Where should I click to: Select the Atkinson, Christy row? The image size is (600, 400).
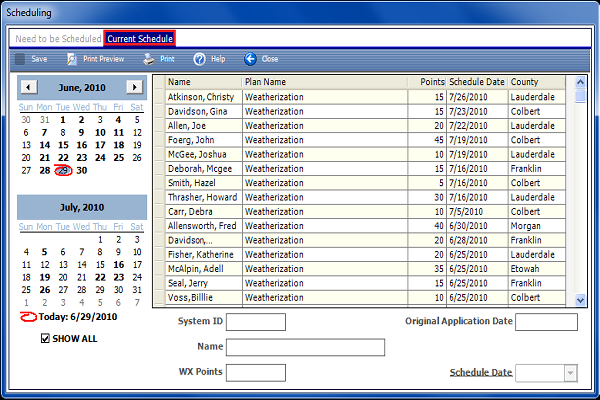point(200,97)
